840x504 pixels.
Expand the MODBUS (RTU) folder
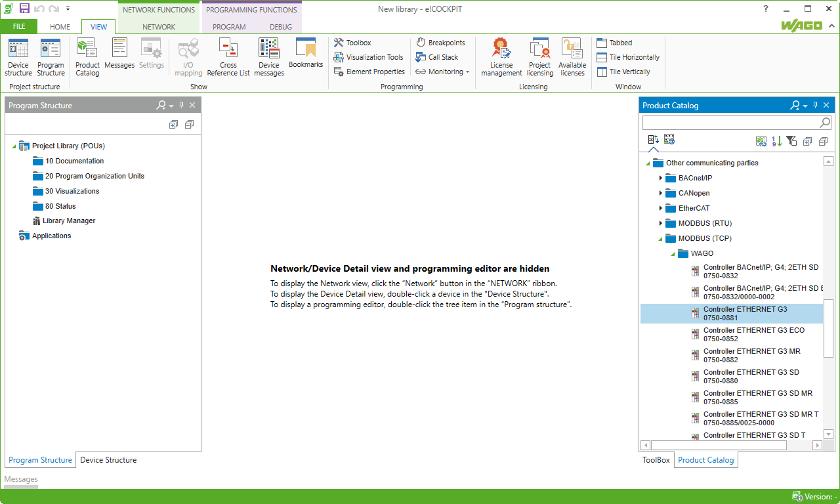pyautogui.click(x=661, y=223)
